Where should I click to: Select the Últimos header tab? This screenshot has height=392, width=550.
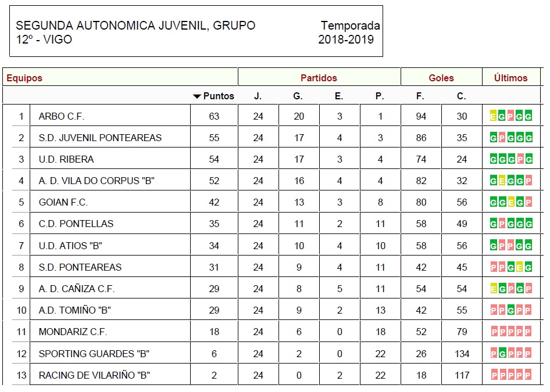[511, 77]
